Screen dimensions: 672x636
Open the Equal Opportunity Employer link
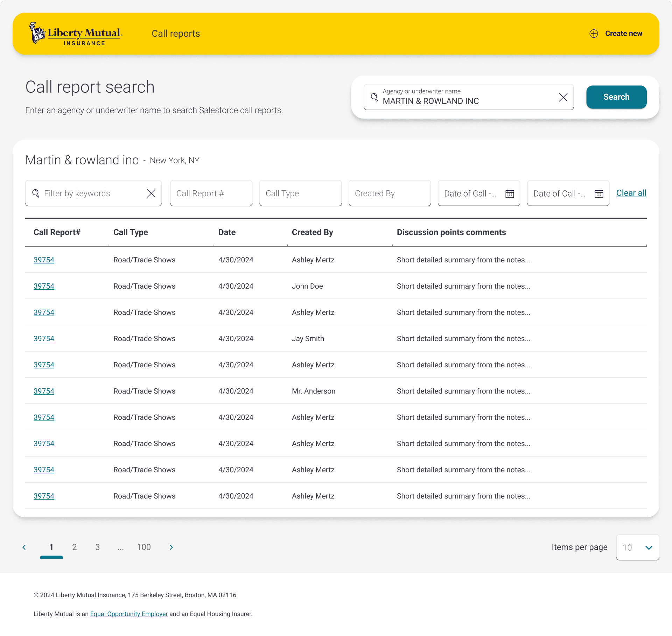coord(129,614)
